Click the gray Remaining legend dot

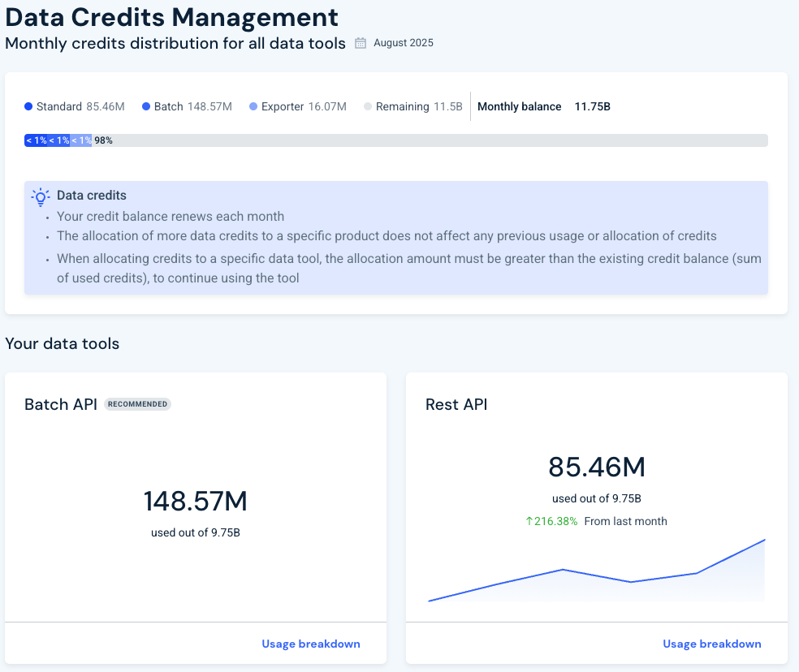(x=367, y=106)
